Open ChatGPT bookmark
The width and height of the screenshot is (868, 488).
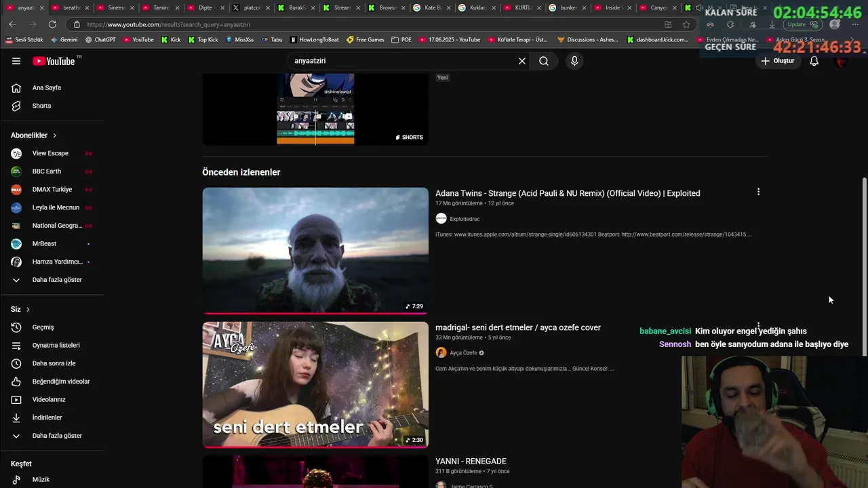100,40
